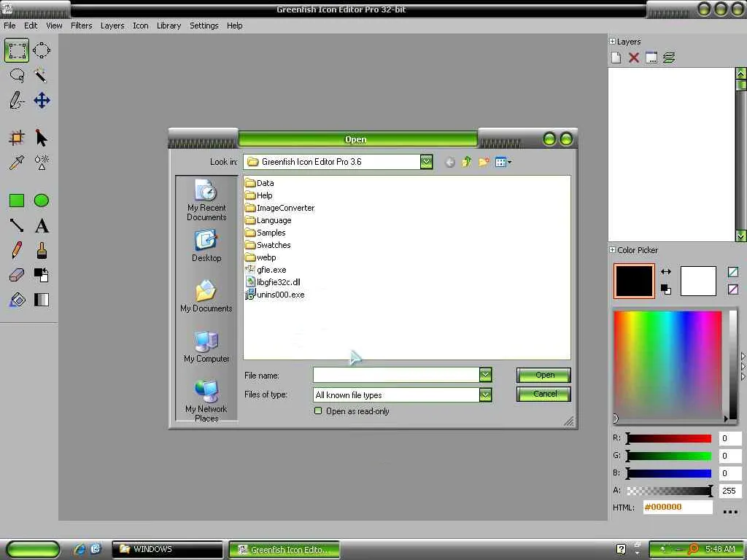Select the green Rectangle shape tool
This screenshot has height=560, width=747.
click(17, 201)
